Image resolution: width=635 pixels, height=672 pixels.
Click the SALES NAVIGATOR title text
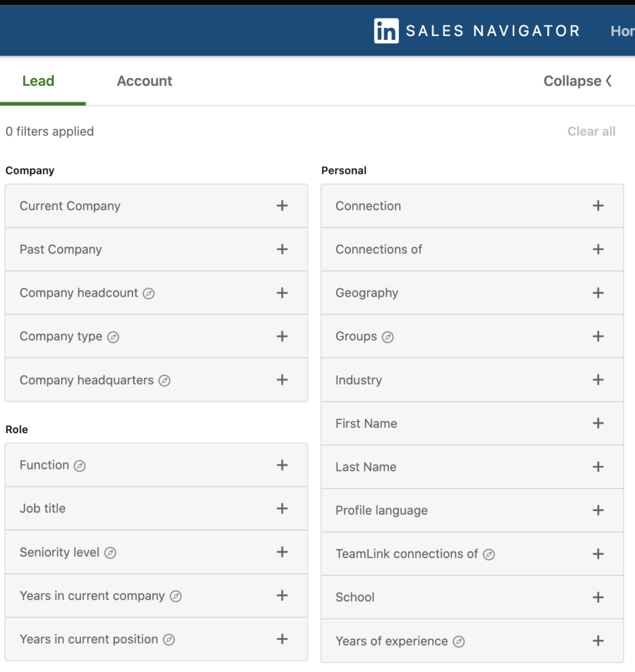pyautogui.click(x=493, y=31)
